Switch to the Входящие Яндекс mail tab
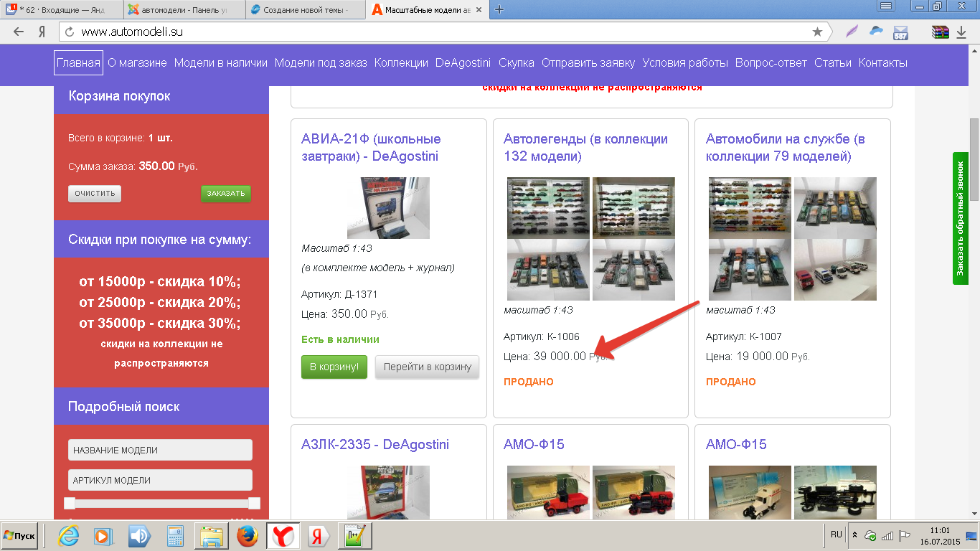The width and height of the screenshot is (980, 551). (62, 10)
